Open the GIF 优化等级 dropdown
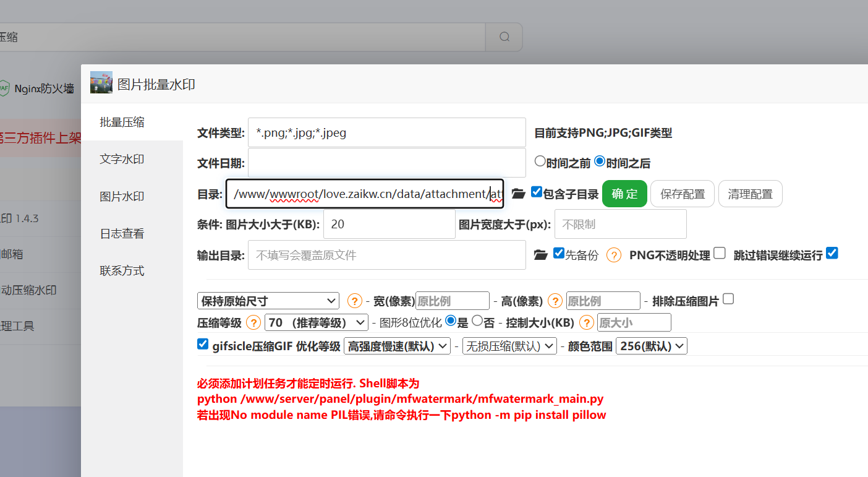 tap(397, 345)
